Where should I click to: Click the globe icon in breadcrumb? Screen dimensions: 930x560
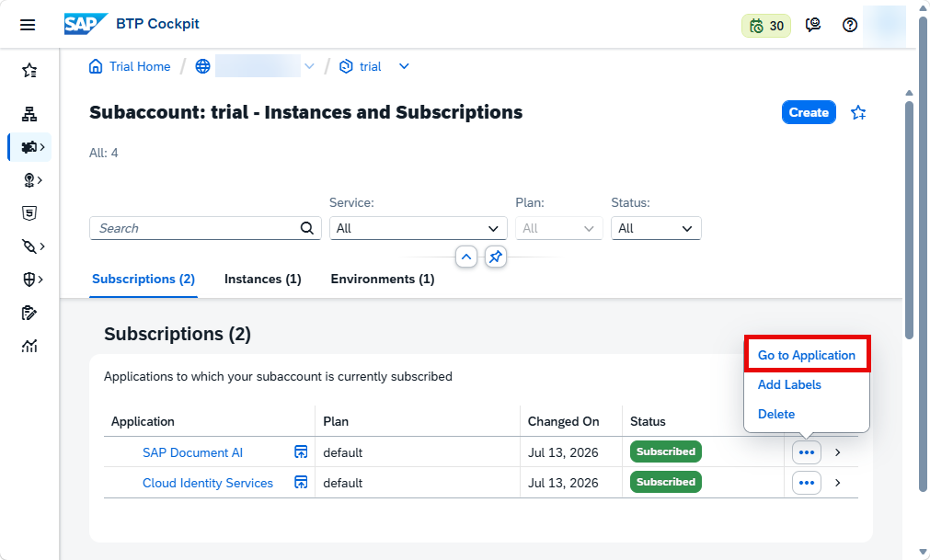(203, 66)
